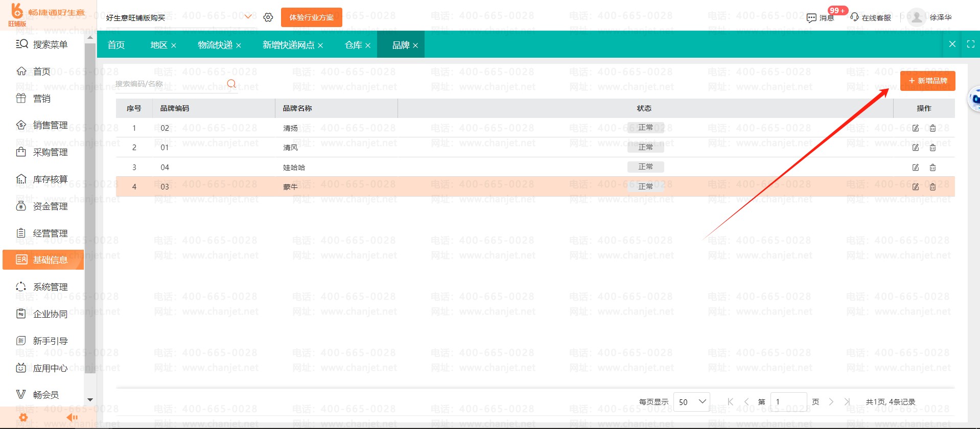Close the 物流快递 tab
This screenshot has height=429, width=980.
click(x=239, y=45)
